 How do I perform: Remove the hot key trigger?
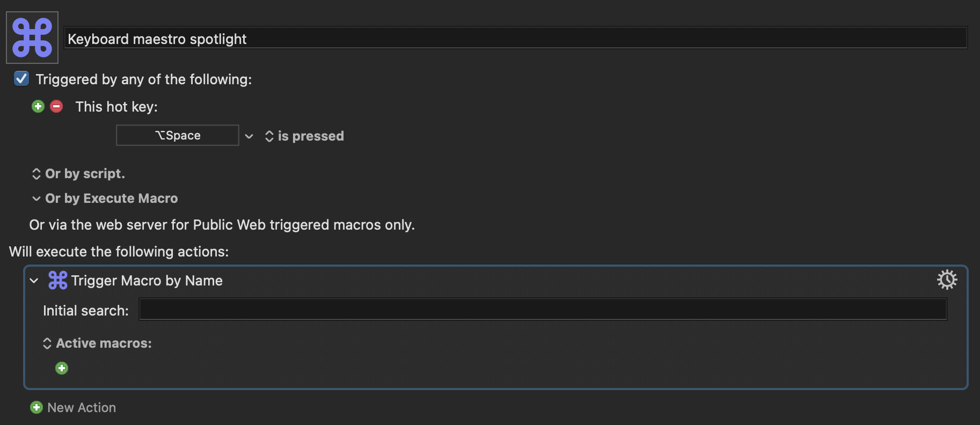56,106
